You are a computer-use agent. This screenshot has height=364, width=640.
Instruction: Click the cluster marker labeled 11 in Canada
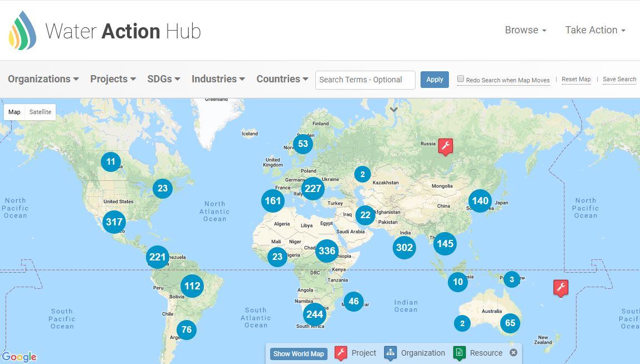point(111,161)
